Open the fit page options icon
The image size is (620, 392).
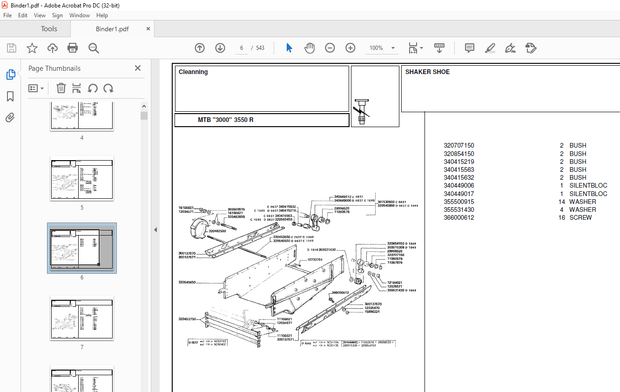[x=415, y=48]
